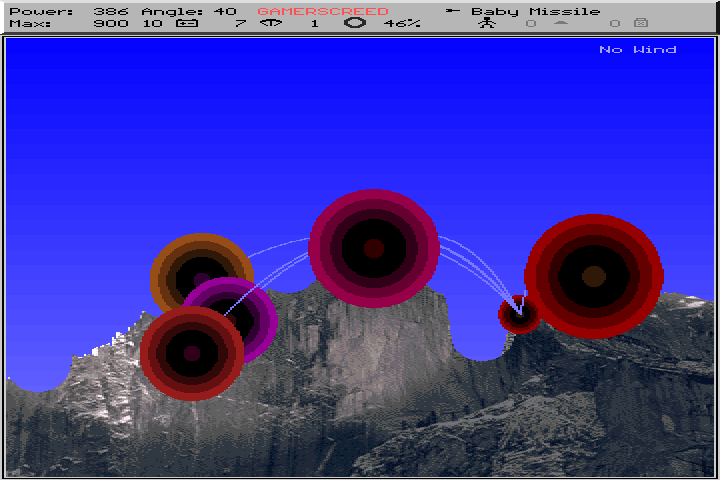Click the GAMERSCREED player name
The image size is (720, 480).
(323, 11)
